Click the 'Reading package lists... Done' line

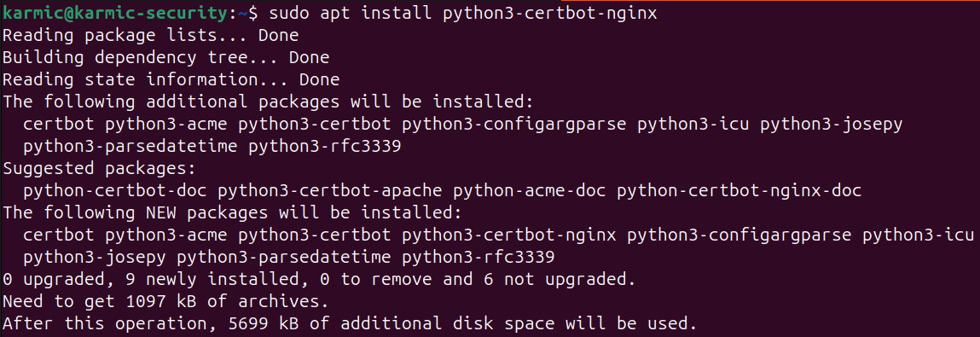(x=151, y=36)
